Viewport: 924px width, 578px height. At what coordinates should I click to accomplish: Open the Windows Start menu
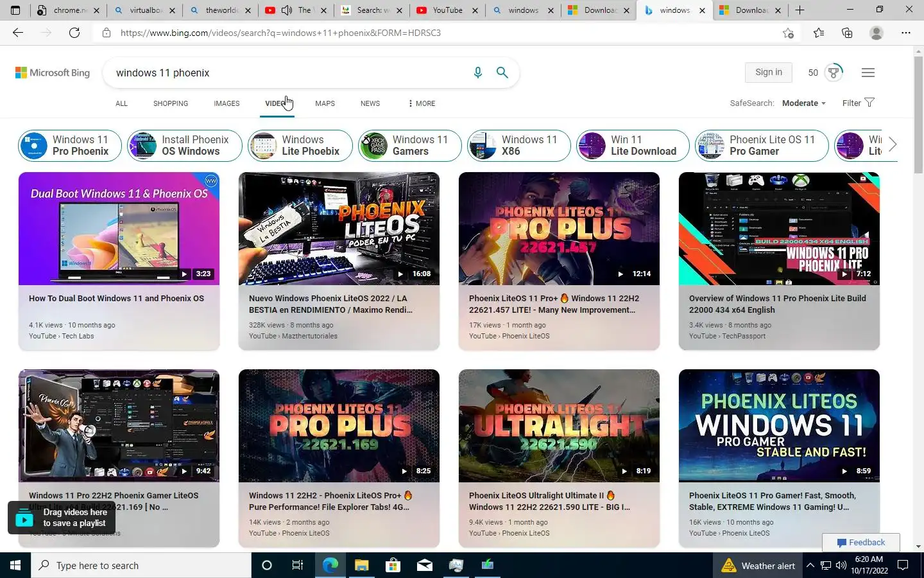pyautogui.click(x=15, y=565)
